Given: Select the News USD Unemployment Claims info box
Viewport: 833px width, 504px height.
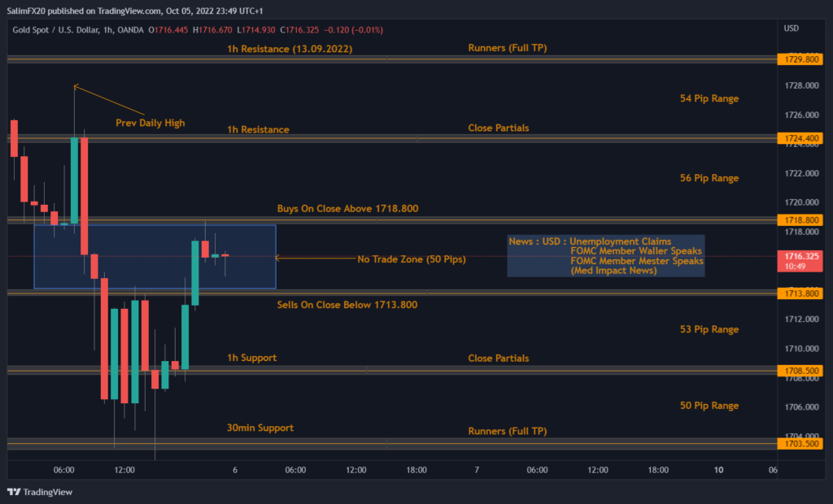Looking at the screenshot, I should (x=605, y=255).
